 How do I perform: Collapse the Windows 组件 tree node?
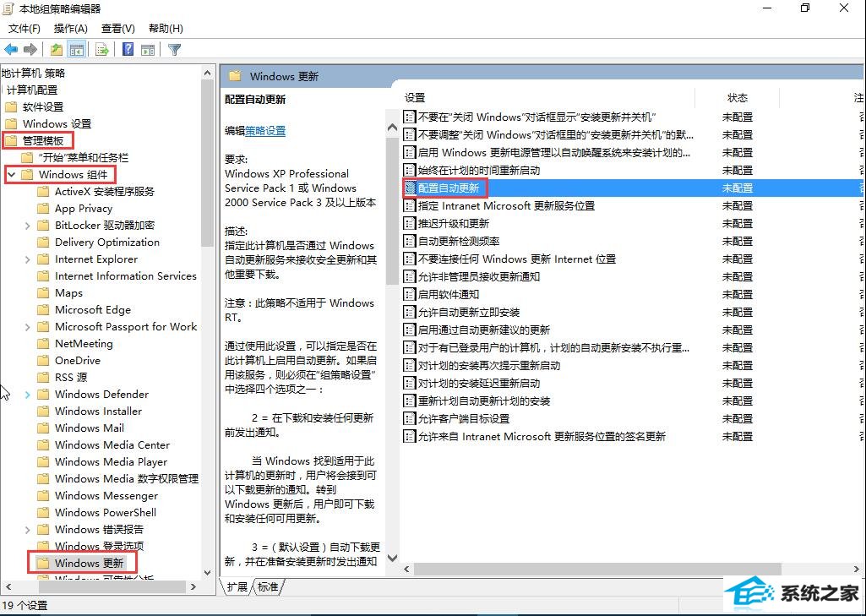click(x=11, y=175)
